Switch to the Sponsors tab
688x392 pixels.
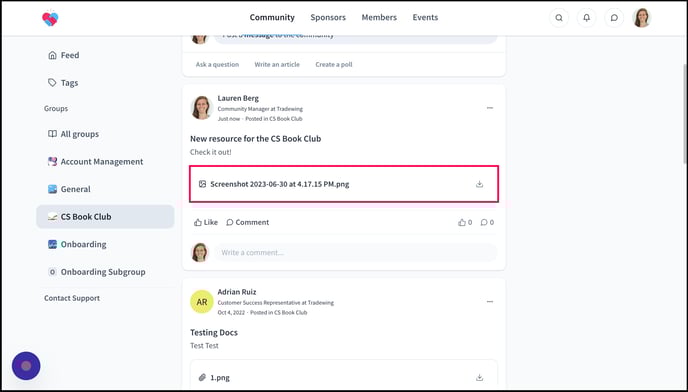coord(328,18)
